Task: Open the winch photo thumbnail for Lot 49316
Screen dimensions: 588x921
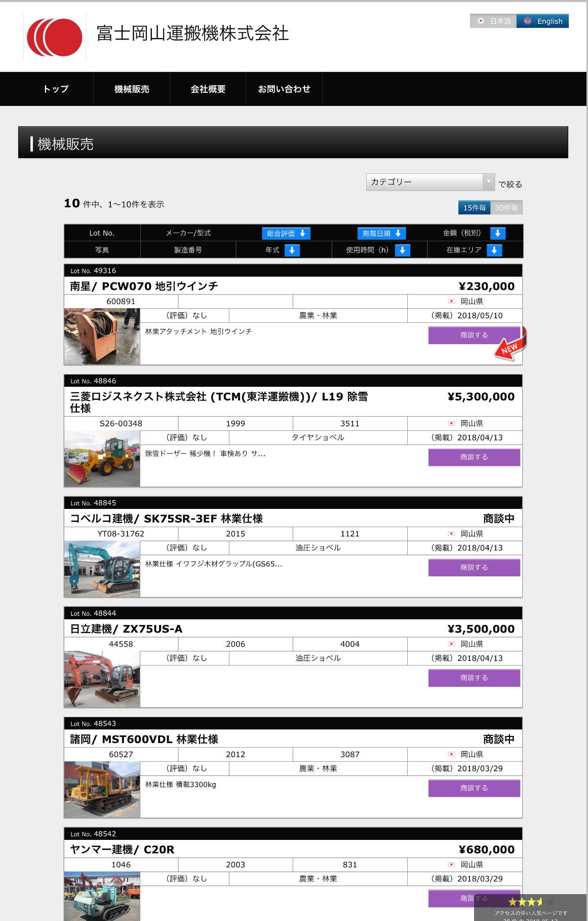Action: click(102, 337)
